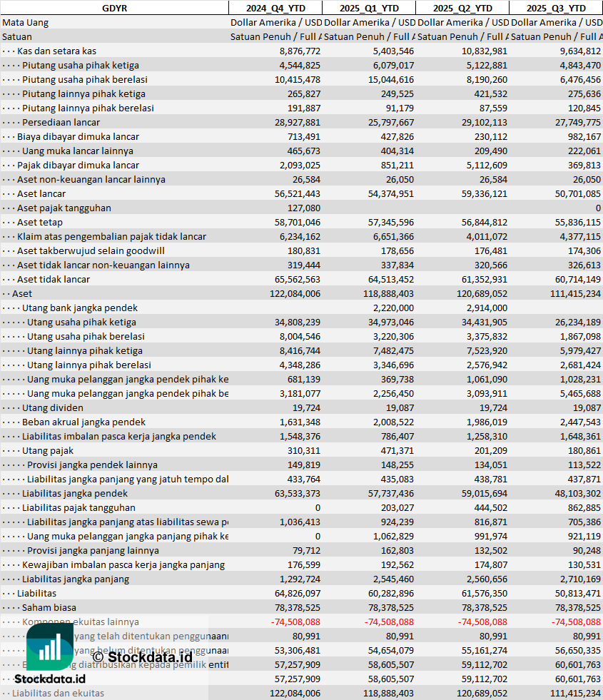Select cell value 786,407
The image size is (603, 700).
[x=397, y=437]
